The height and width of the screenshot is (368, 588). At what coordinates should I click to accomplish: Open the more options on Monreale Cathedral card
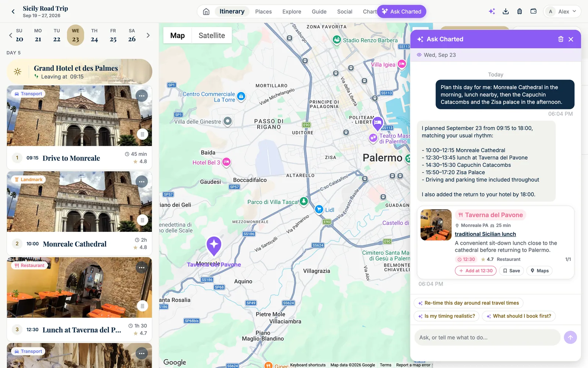(142, 181)
